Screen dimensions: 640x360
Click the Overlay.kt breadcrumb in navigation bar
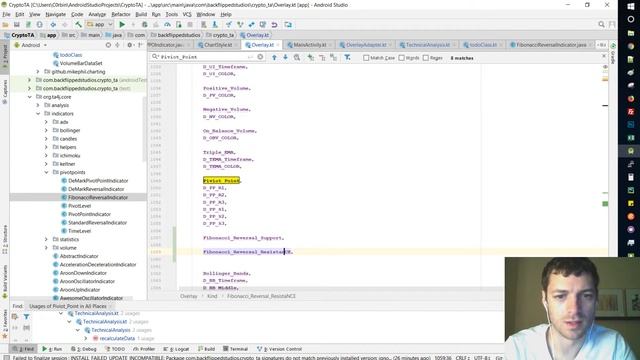click(255, 35)
